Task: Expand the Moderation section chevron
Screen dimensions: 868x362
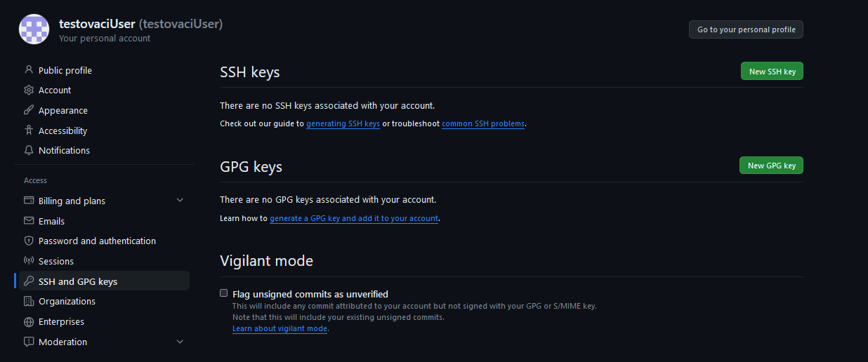Action: tap(180, 342)
